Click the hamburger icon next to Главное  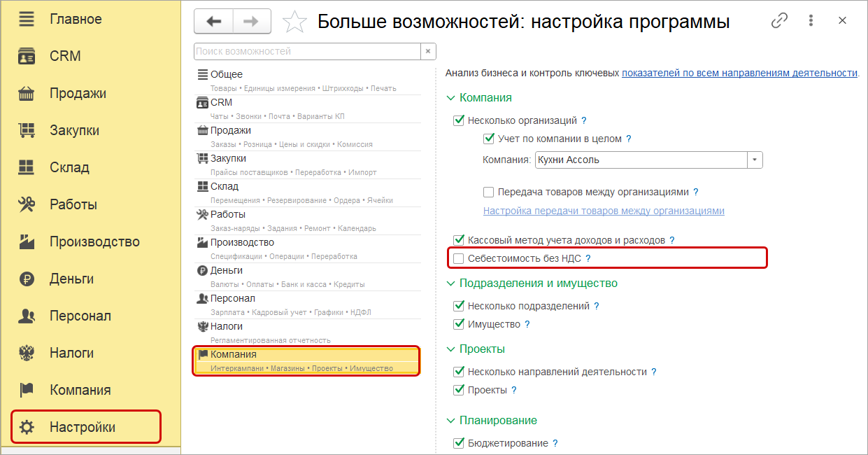(27, 19)
